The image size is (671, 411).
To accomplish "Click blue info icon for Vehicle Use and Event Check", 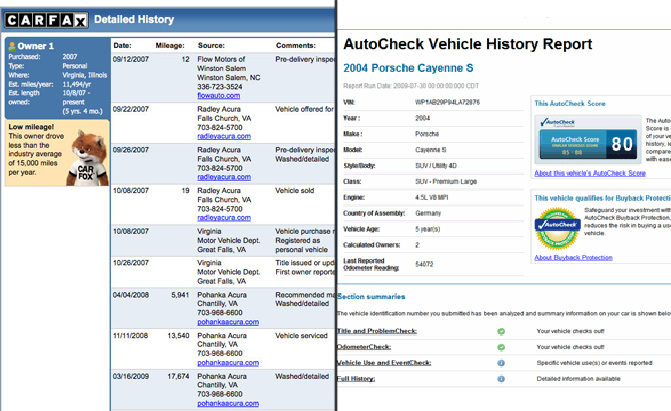I will 501,363.
